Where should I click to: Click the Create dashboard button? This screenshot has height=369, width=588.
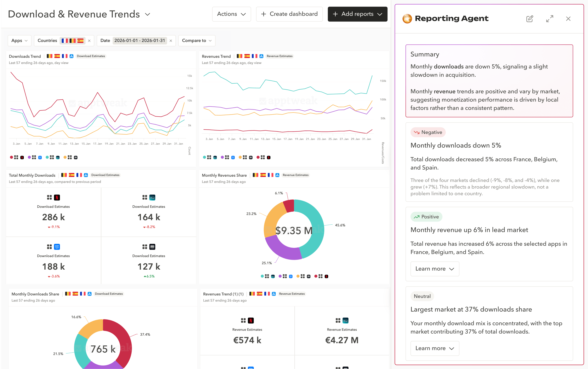click(x=289, y=14)
